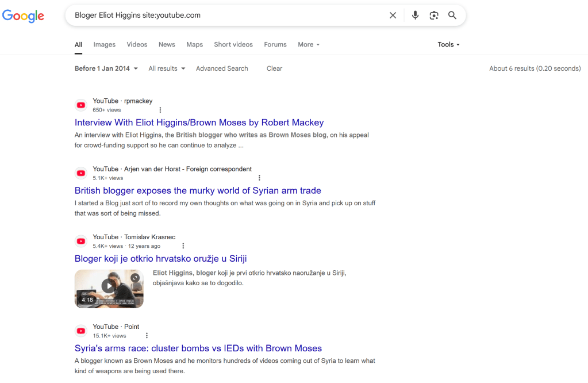The image size is (588, 383).
Task: Switch to the Short videos tab
Action: [233, 44]
